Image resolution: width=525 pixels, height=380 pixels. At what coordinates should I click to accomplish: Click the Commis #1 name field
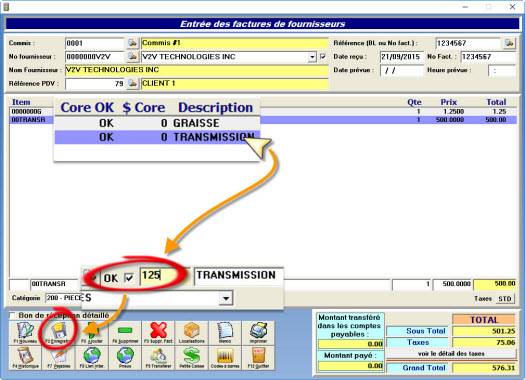(x=235, y=43)
